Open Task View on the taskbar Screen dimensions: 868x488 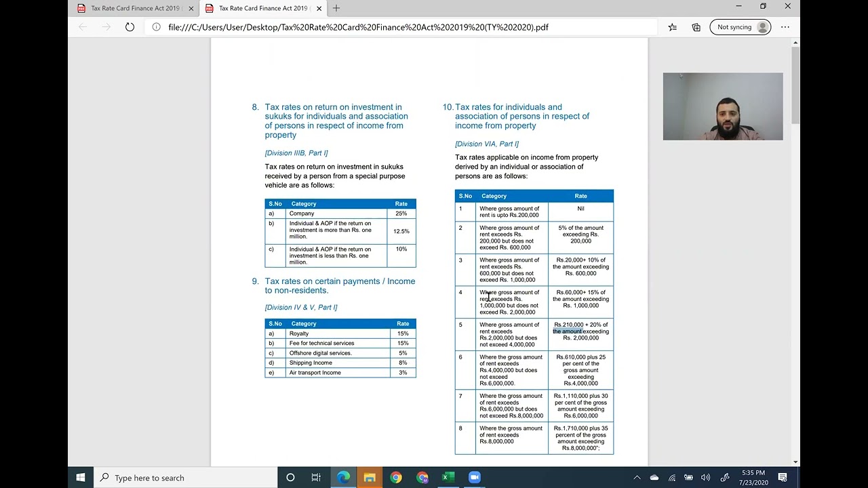coord(316,477)
